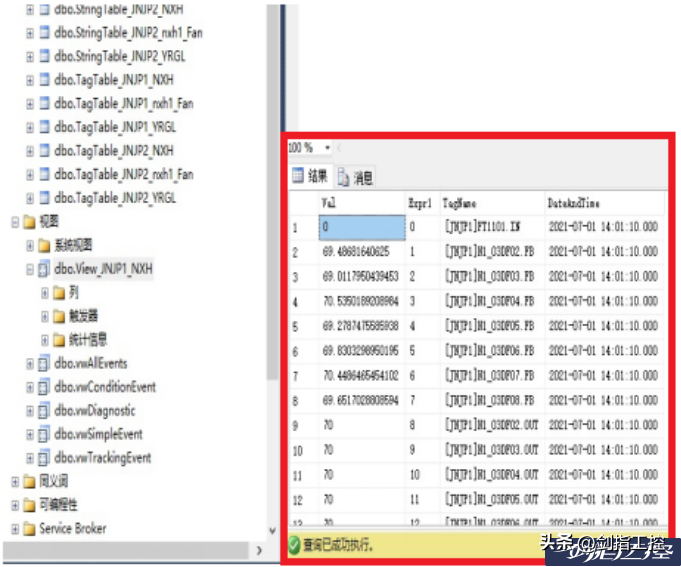Click the table icon for dbo.TagTable_JNJP1_NXH

44,80
